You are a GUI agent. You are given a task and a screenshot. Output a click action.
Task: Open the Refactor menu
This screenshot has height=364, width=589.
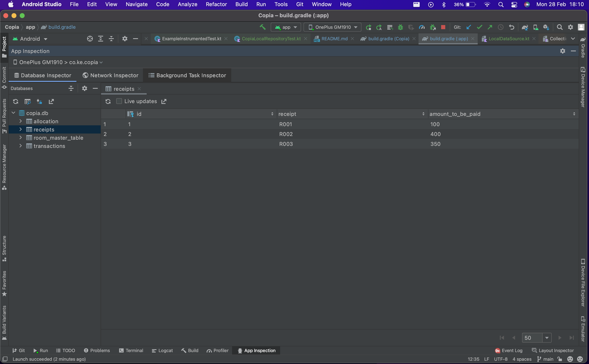[216, 4]
